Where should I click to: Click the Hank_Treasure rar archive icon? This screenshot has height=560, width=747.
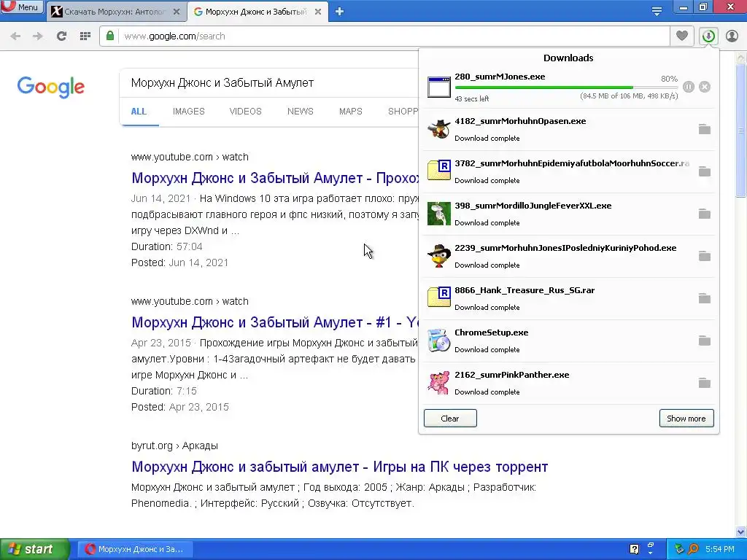coord(438,297)
